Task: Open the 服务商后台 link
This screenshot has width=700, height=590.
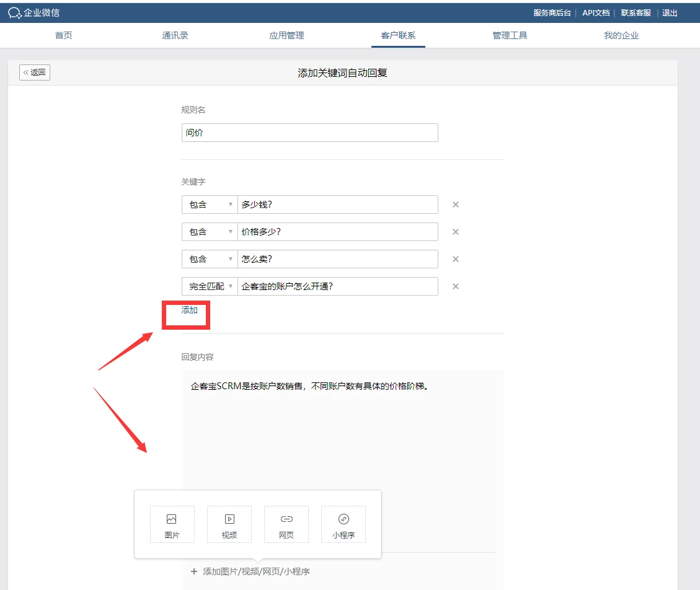Action: [552, 13]
